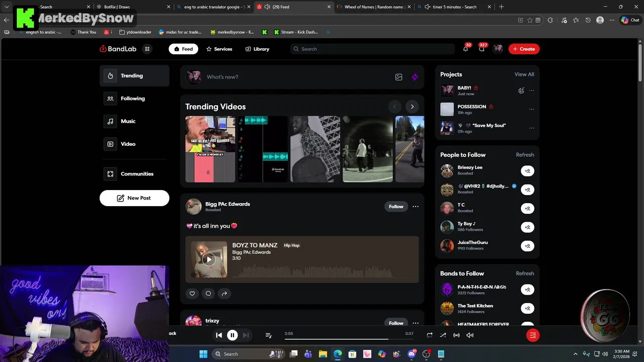
Task: Focus the BandLab search field
Action: 373,49
